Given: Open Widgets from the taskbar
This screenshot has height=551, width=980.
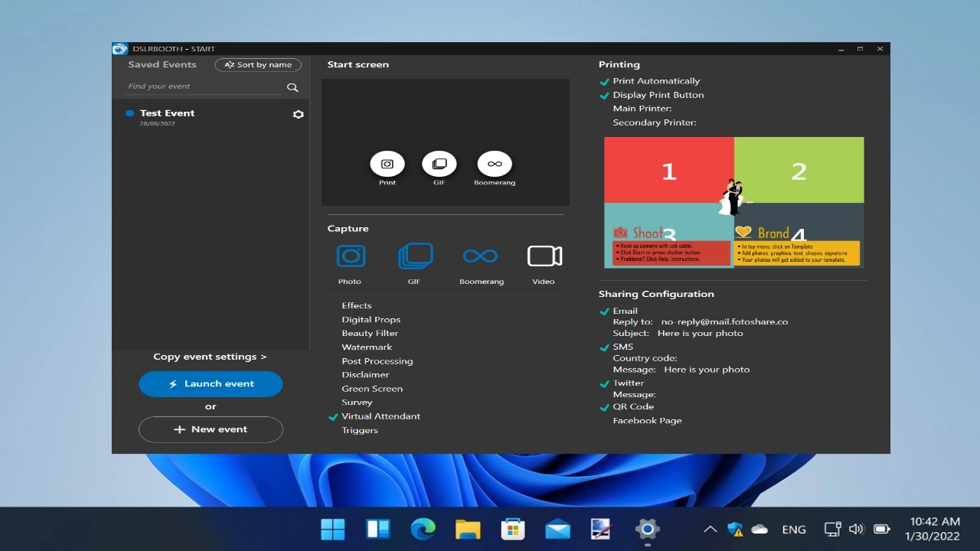Looking at the screenshot, I should click(x=378, y=529).
